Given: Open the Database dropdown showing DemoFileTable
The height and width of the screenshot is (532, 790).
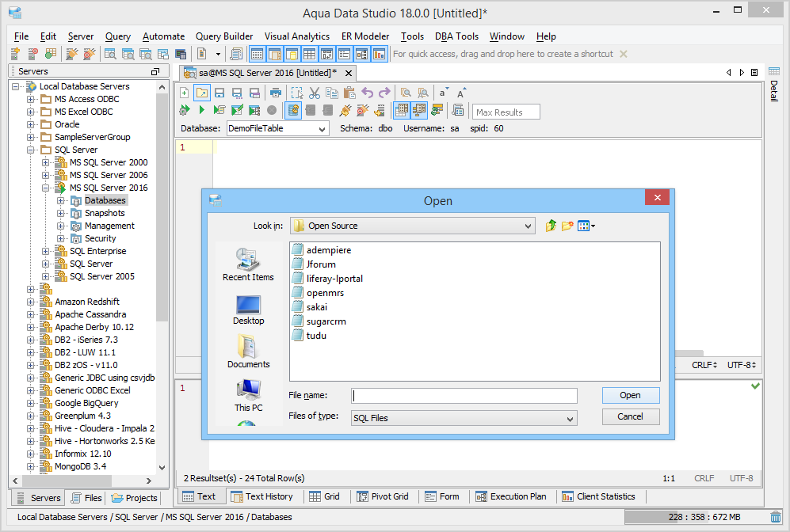Looking at the screenshot, I should [277, 128].
